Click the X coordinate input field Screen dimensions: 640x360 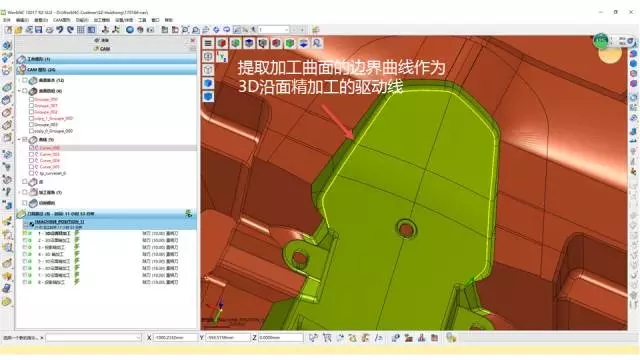click(x=175, y=338)
